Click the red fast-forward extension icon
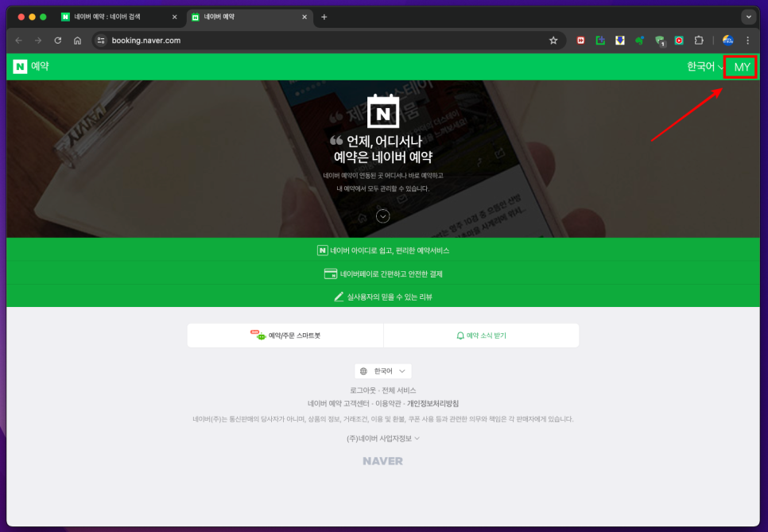This screenshot has height=532, width=768. pos(580,41)
